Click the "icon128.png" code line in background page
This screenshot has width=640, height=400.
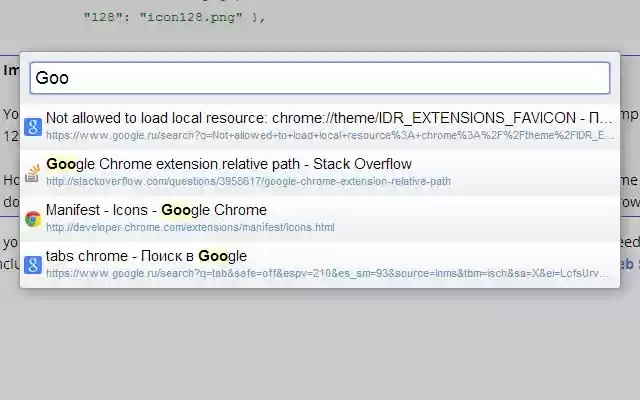(x=174, y=18)
